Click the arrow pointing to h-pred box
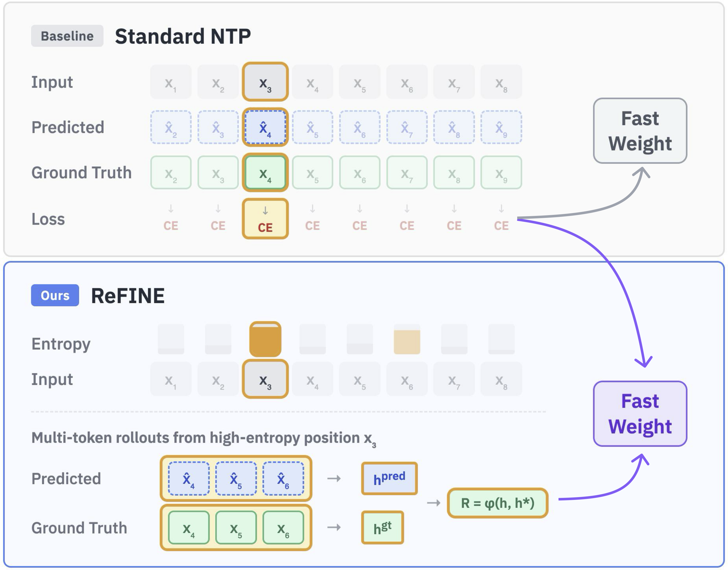 pyautogui.click(x=334, y=479)
